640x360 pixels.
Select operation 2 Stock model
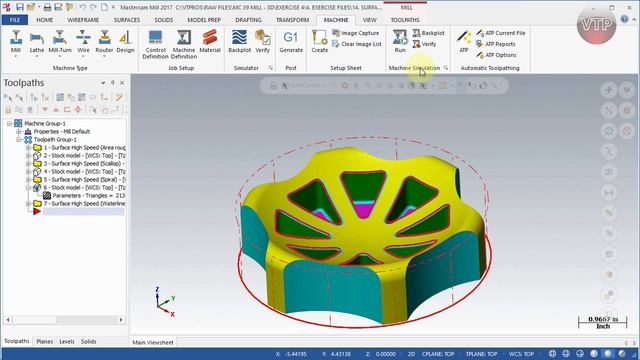tap(84, 156)
